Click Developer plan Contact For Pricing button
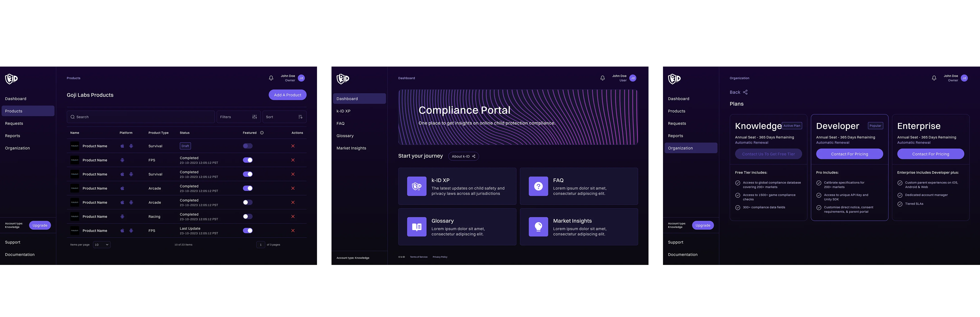 [849, 154]
